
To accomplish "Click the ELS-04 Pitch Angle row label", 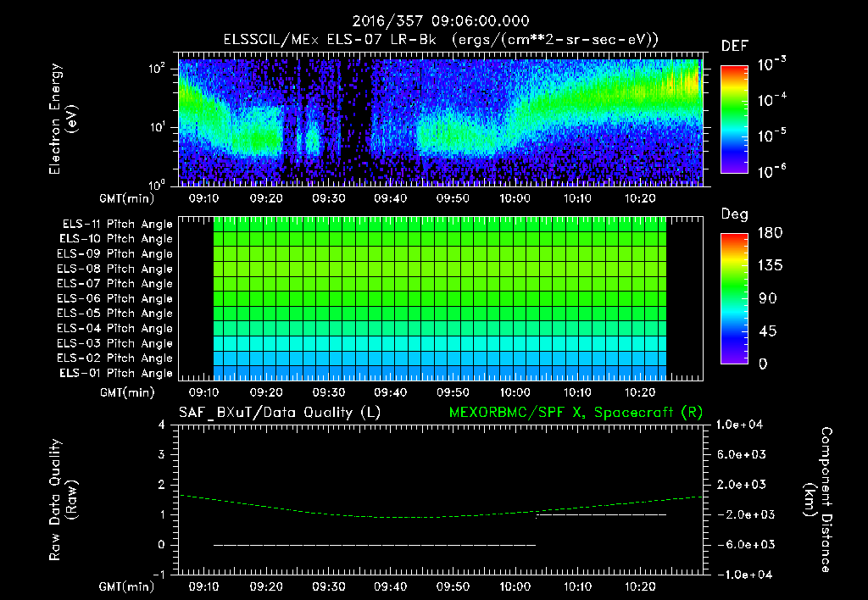I will click(x=115, y=328).
